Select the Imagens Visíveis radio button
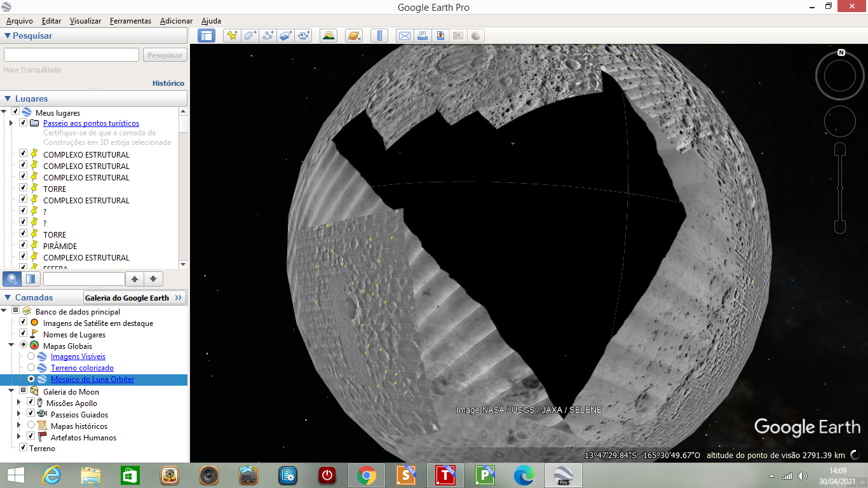This screenshot has height=488, width=868. tap(31, 356)
